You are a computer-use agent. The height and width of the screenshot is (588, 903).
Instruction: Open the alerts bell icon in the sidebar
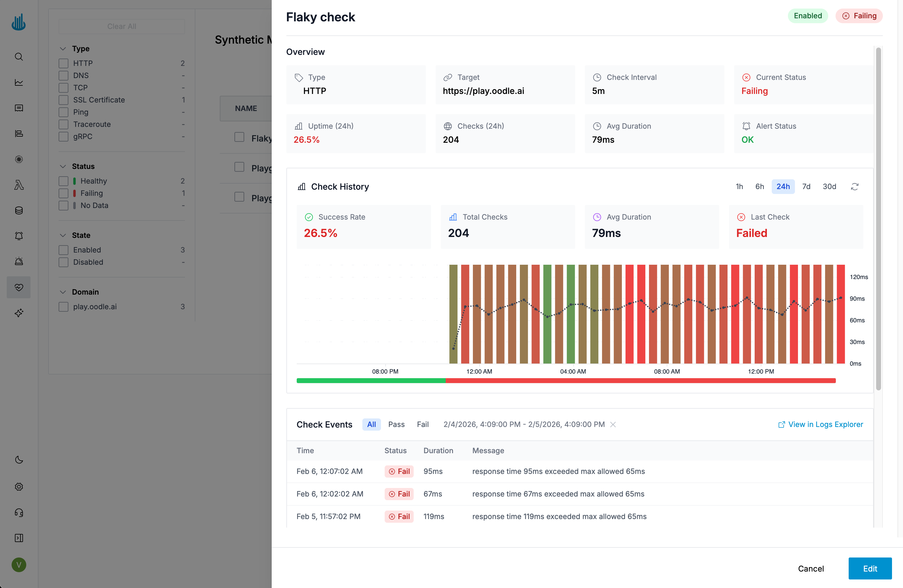pyautogui.click(x=19, y=236)
